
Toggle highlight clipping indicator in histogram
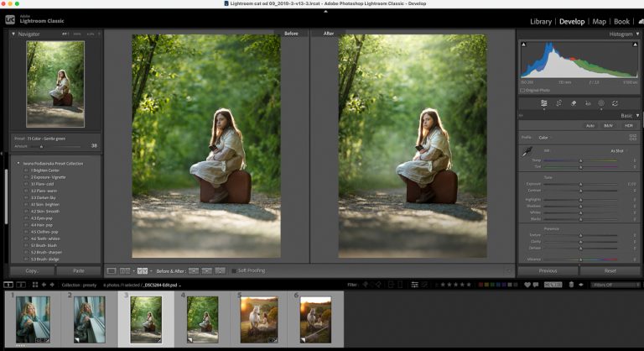(633, 45)
